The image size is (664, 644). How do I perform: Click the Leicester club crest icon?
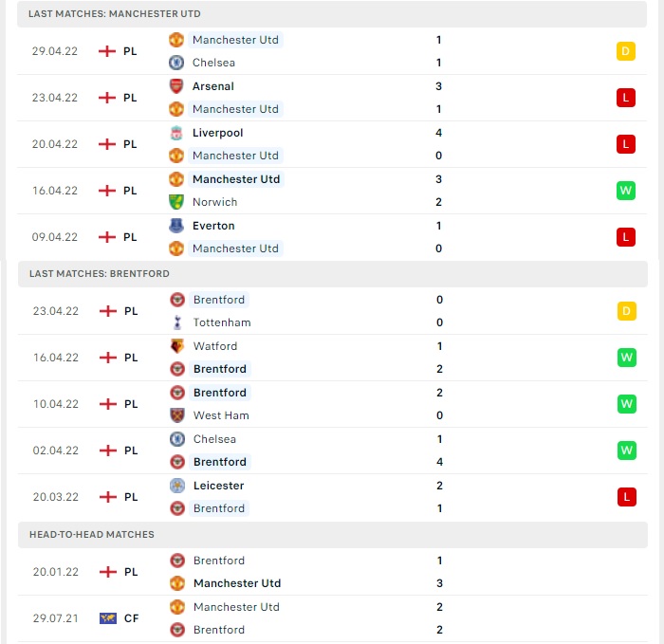click(x=177, y=486)
